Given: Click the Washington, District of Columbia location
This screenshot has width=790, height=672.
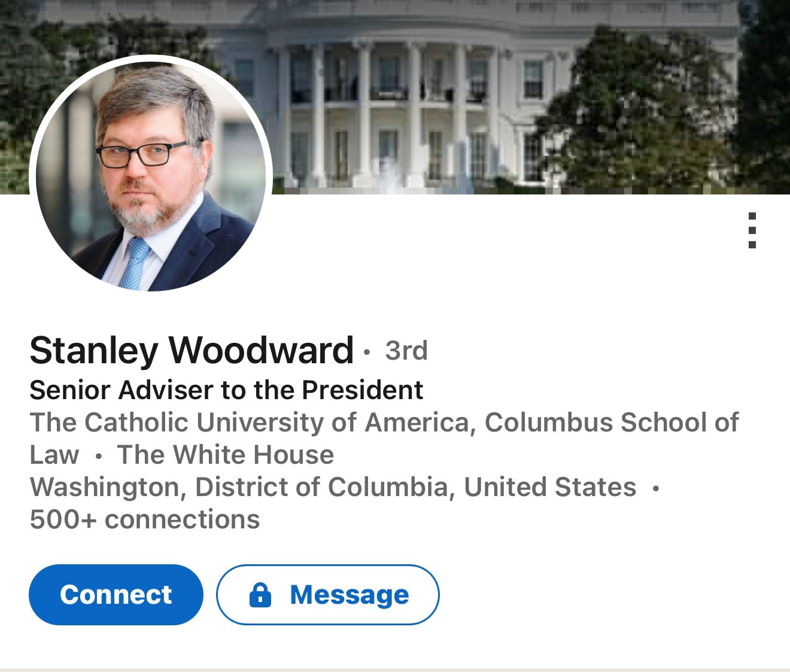Looking at the screenshot, I should [x=238, y=487].
